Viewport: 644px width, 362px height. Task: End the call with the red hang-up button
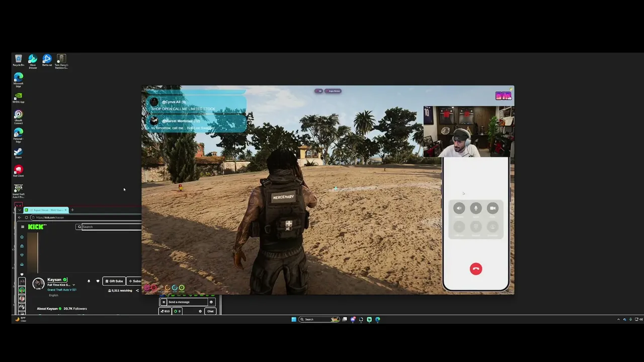click(476, 269)
